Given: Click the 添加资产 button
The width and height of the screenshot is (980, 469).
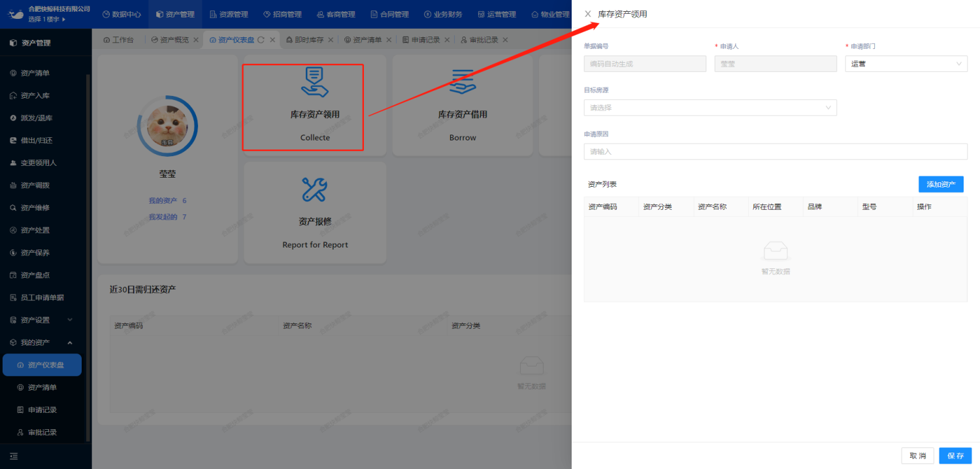Looking at the screenshot, I should point(941,184).
